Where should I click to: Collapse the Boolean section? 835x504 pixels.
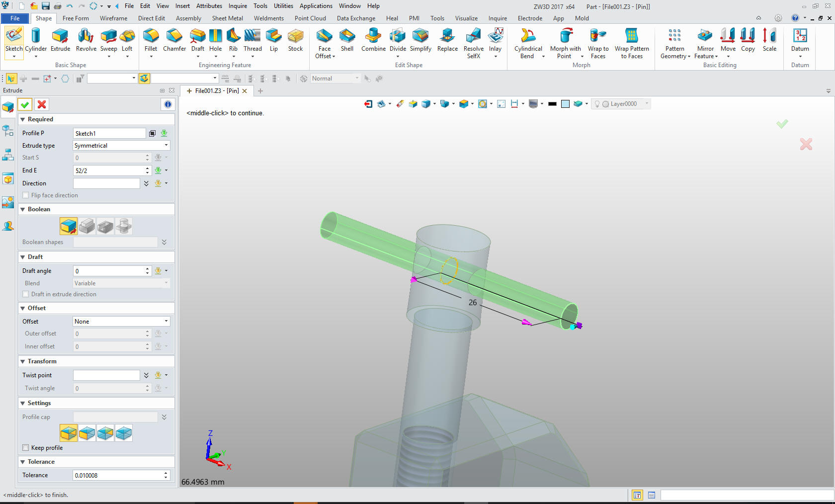point(23,210)
